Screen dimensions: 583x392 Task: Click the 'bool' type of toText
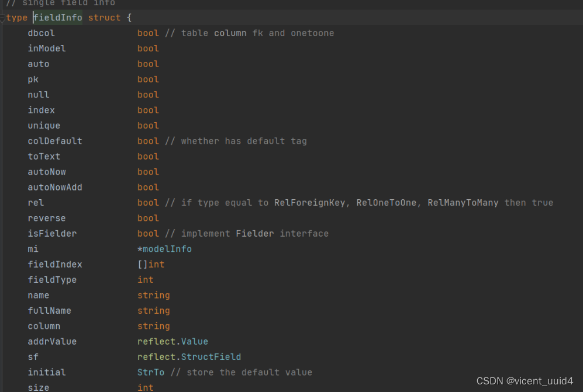(x=148, y=157)
